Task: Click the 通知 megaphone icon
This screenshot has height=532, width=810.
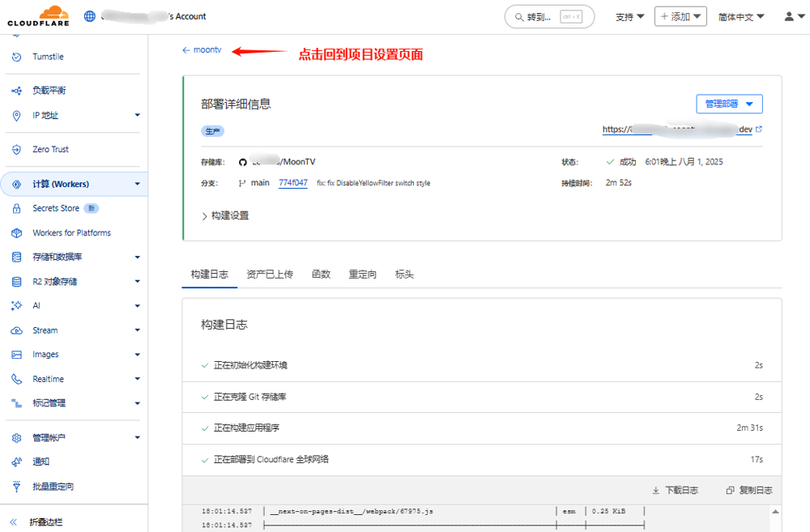Action: (x=16, y=462)
